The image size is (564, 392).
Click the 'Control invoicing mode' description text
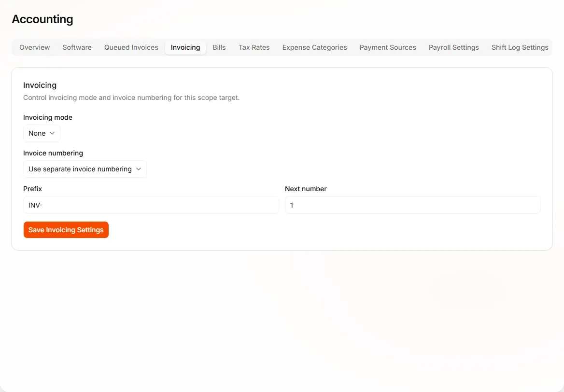click(131, 98)
